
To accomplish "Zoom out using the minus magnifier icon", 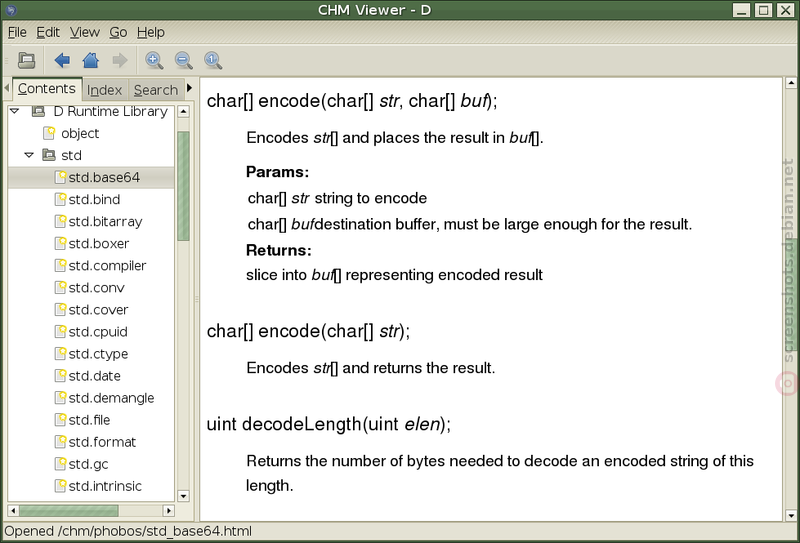I will 184,61.
